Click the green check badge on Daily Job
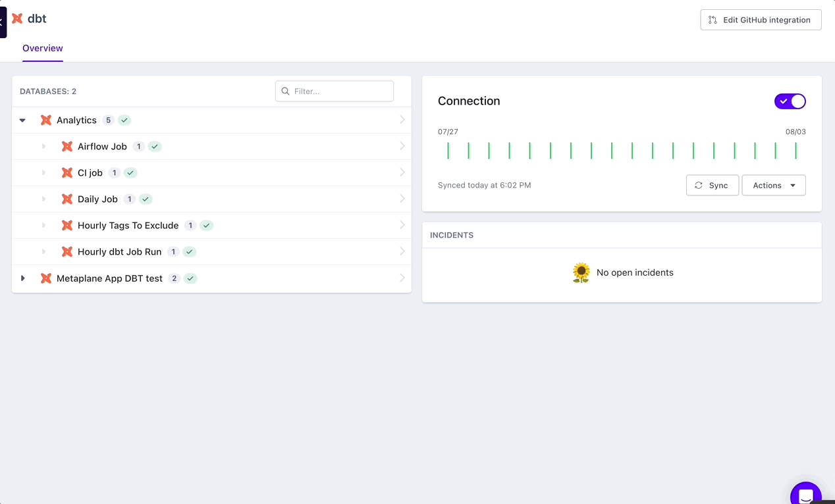This screenshot has width=835, height=504. click(146, 199)
